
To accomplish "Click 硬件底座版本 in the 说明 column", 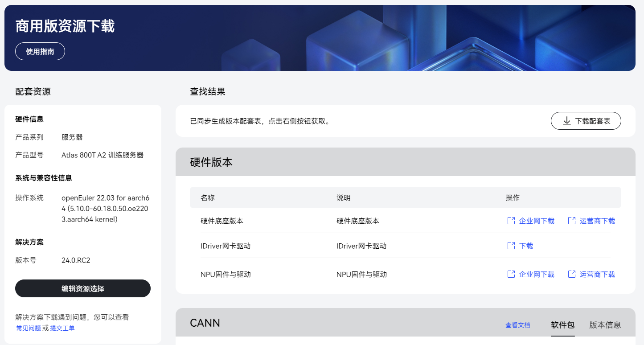I will pyautogui.click(x=358, y=221).
